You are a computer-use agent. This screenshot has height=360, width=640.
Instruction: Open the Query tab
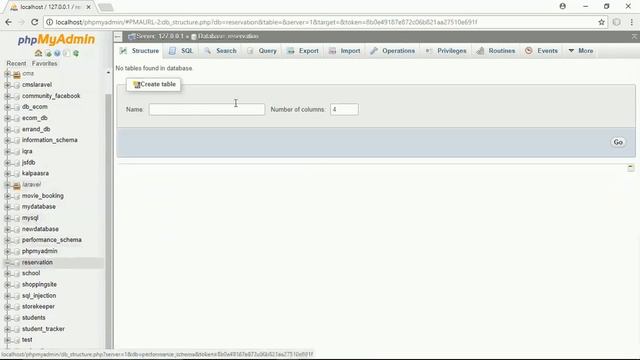tap(262, 51)
